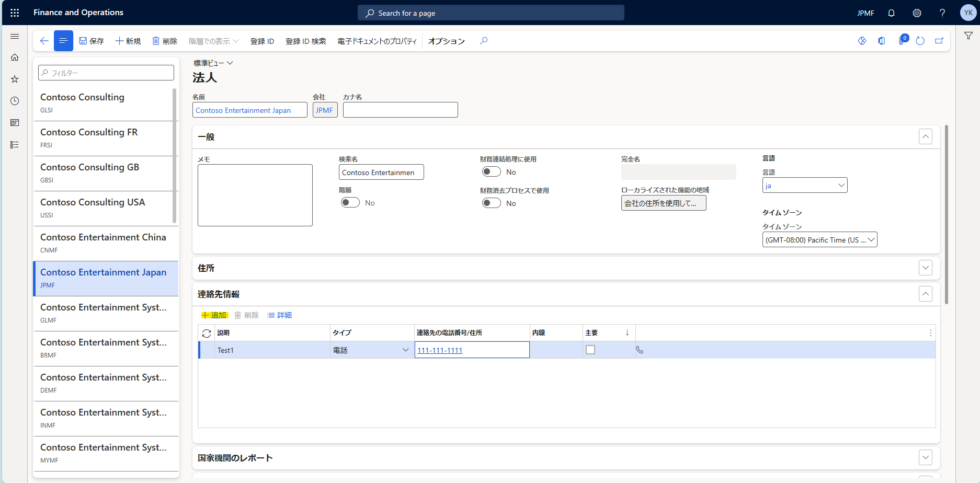
Task: Toggle 財務消去プロセスで使用 switch
Action: (492, 203)
